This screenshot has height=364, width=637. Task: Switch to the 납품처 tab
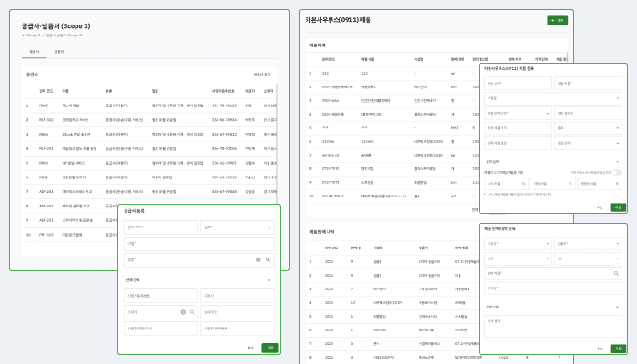pyautogui.click(x=59, y=52)
